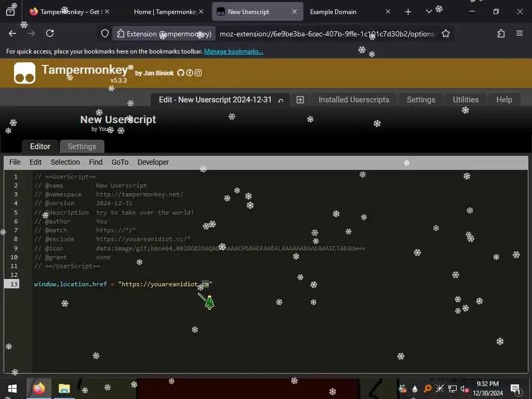Close the 'New Userscript' browser tab
The image size is (532, 399).
pos(294,11)
